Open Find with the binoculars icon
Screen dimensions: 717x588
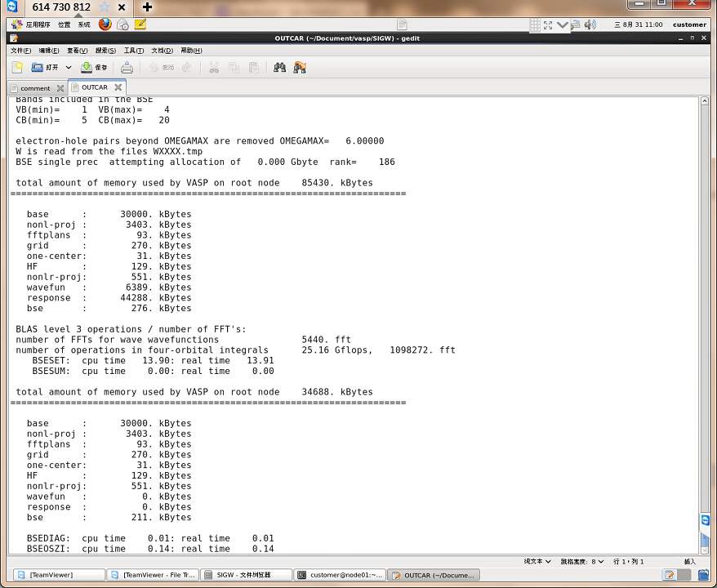pyautogui.click(x=279, y=68)
